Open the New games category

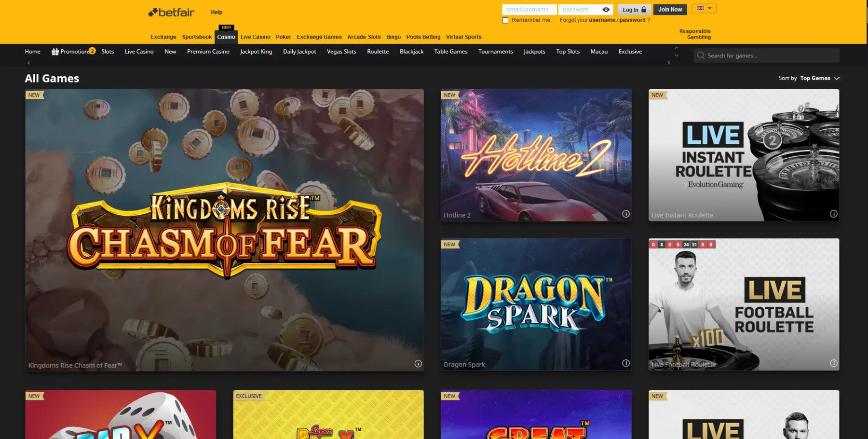click(x=170, y=52)
